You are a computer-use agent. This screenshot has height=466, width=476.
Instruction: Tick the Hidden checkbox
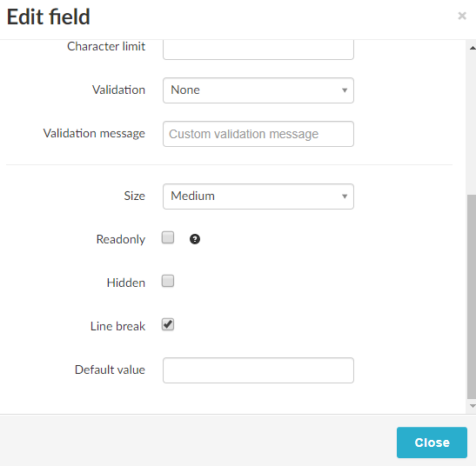[x=168, y=281]
